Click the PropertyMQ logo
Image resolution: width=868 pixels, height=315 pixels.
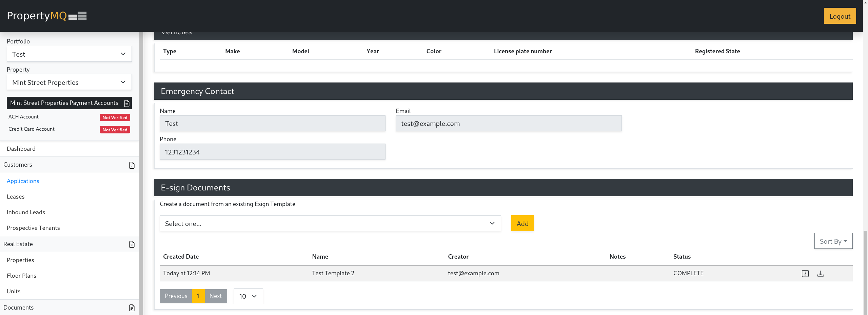click(x=46, y=16)
